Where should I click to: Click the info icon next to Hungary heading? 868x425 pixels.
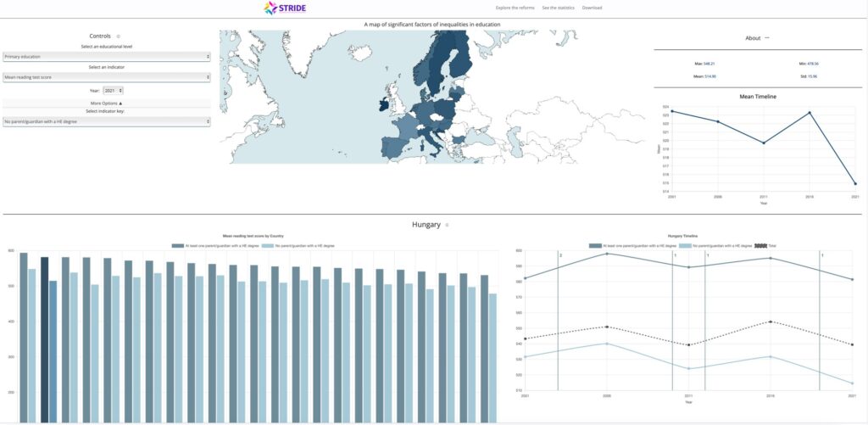448,225
